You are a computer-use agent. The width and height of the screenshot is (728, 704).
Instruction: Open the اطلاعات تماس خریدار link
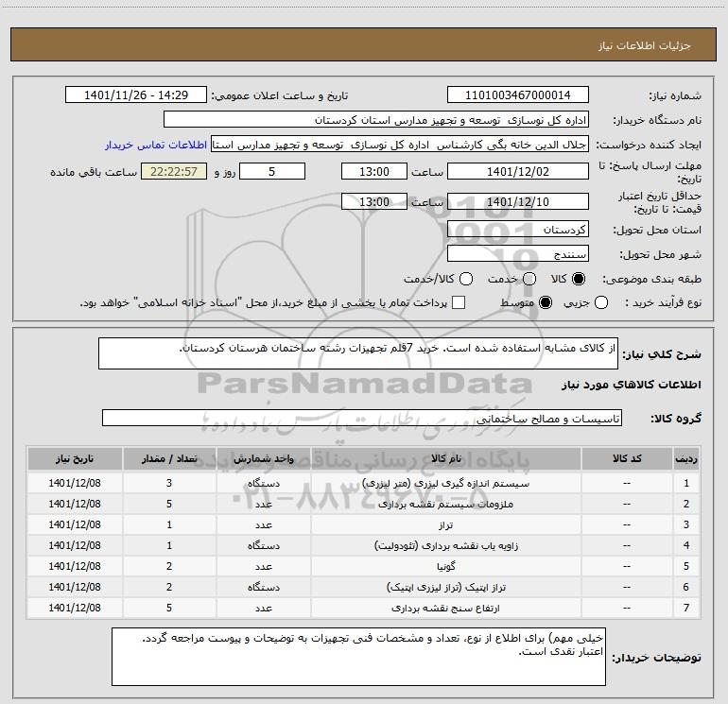coord(156,145)
